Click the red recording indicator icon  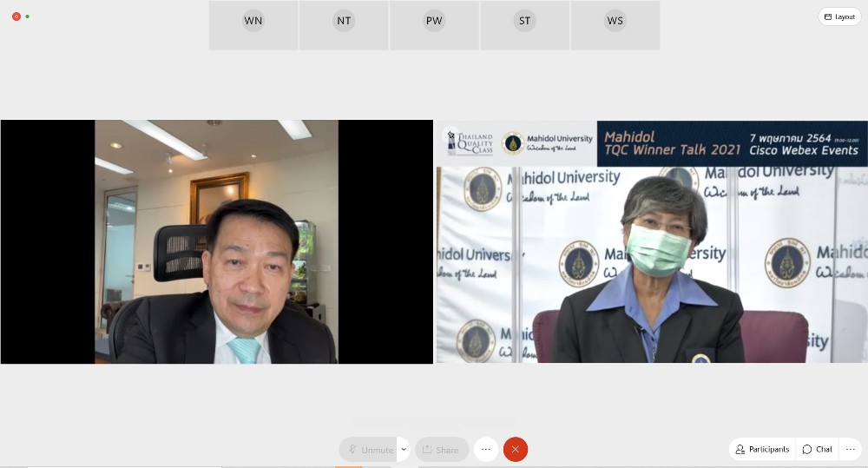click(x=16, y=16)
